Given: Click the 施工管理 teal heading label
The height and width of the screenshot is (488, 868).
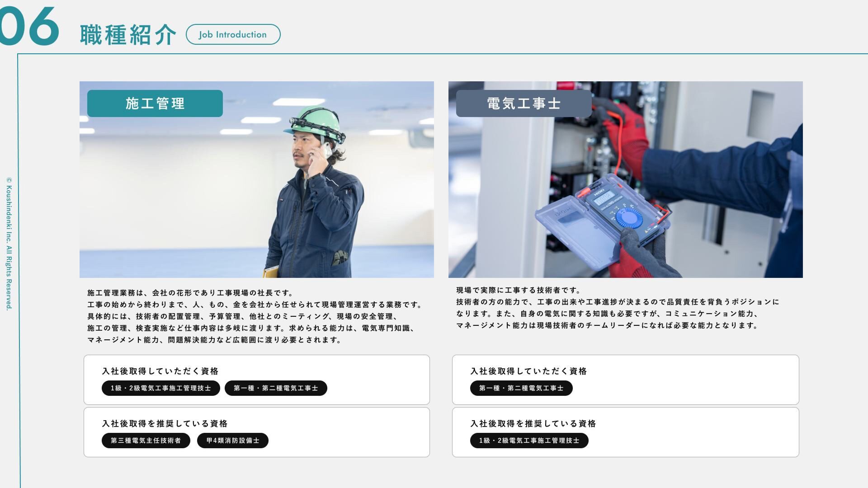Looking at the screenshot, I should [155, 103].
